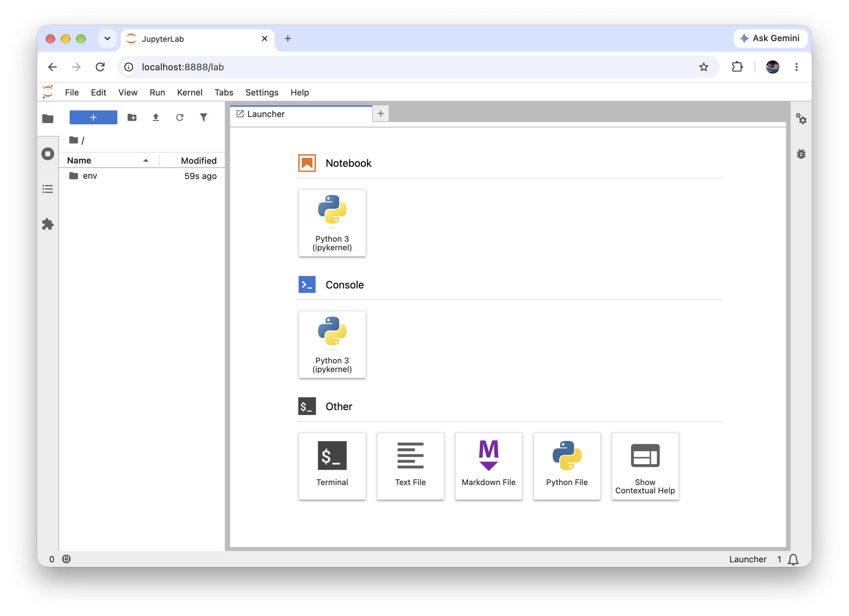Click the blue New Launcher plus button
Screen dimensions: 849x616
pyautogui.click(x=94, y=117)
